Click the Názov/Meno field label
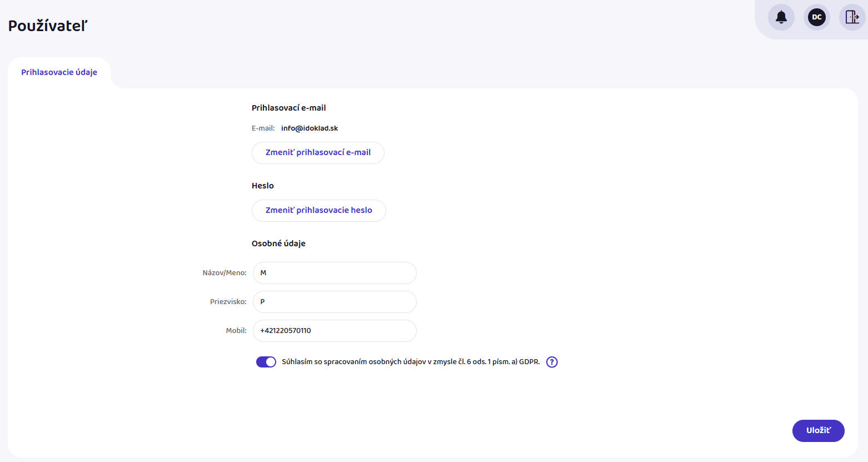This screenshot has width=868, height=462. [x=225, y=273]
